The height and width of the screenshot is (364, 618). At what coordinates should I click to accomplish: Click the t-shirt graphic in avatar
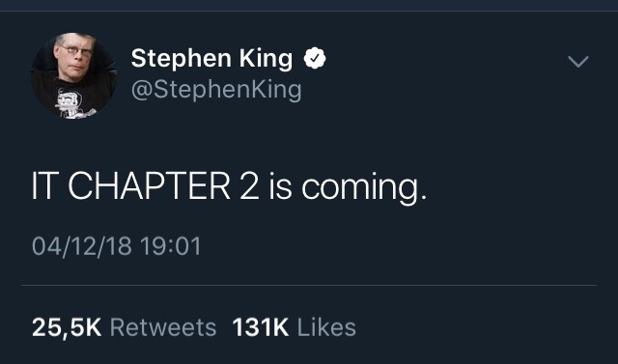coord(72,103)
